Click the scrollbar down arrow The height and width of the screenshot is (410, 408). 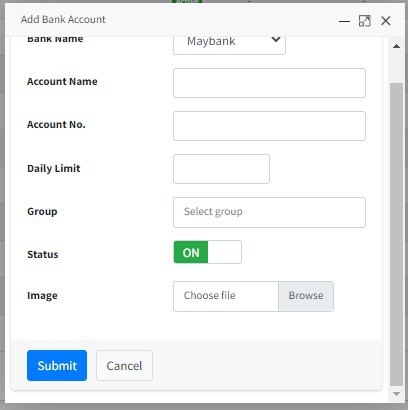(396, 394)
